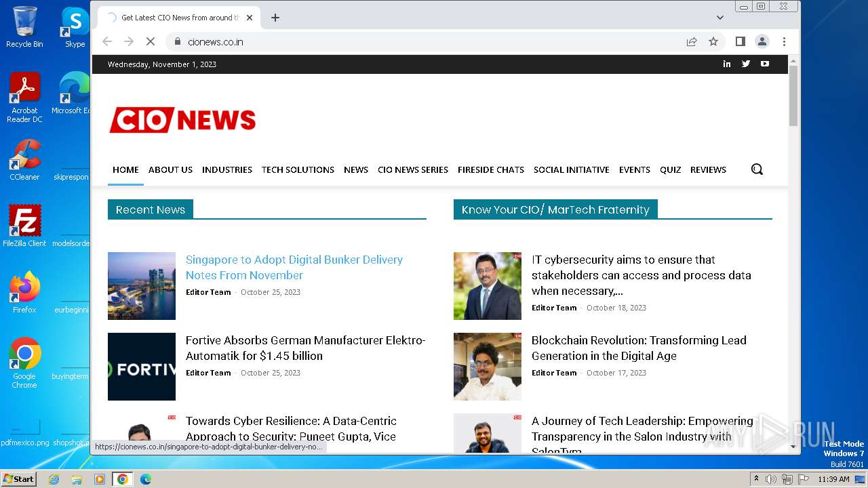868x488 pixels.
Task: Click the browser back arrow
Action: point(107,41)
